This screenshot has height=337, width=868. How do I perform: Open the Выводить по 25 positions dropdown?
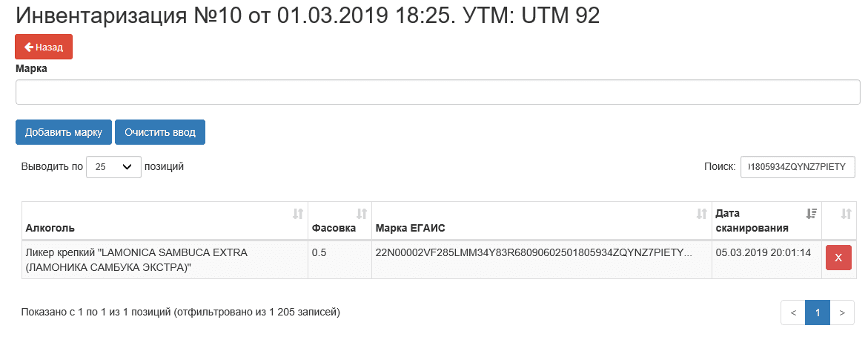pos(113,167)
